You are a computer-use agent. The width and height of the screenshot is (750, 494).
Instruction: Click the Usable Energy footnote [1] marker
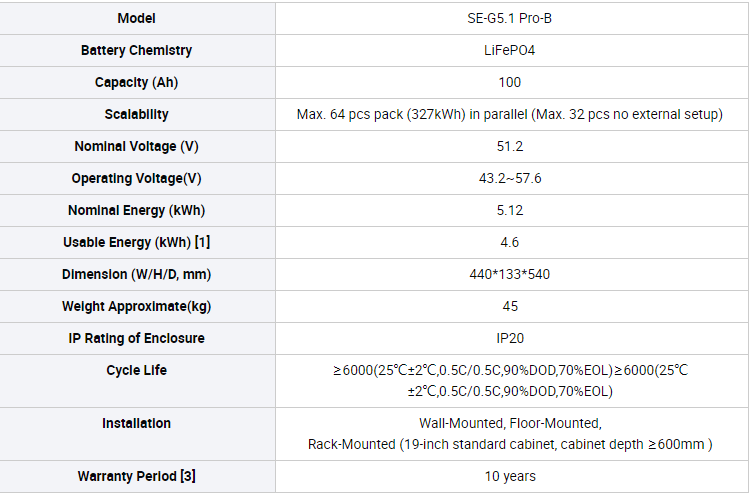pyautogui.click(x=202, y=242)
